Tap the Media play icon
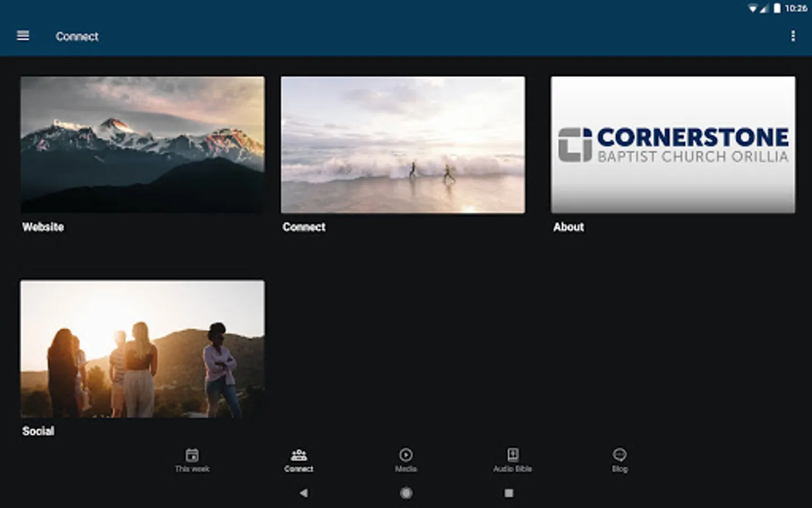This screenshot has width=812, height=508. [406, 455]
